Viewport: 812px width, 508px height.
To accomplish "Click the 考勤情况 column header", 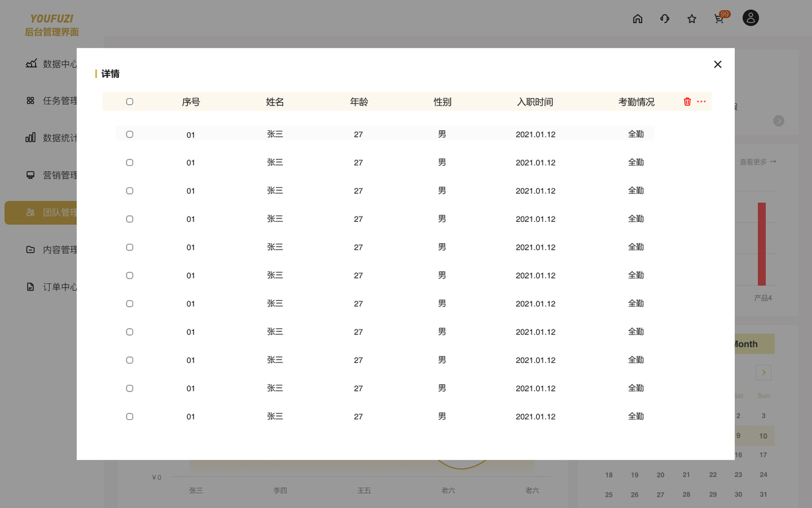I will tap(636, 102).
